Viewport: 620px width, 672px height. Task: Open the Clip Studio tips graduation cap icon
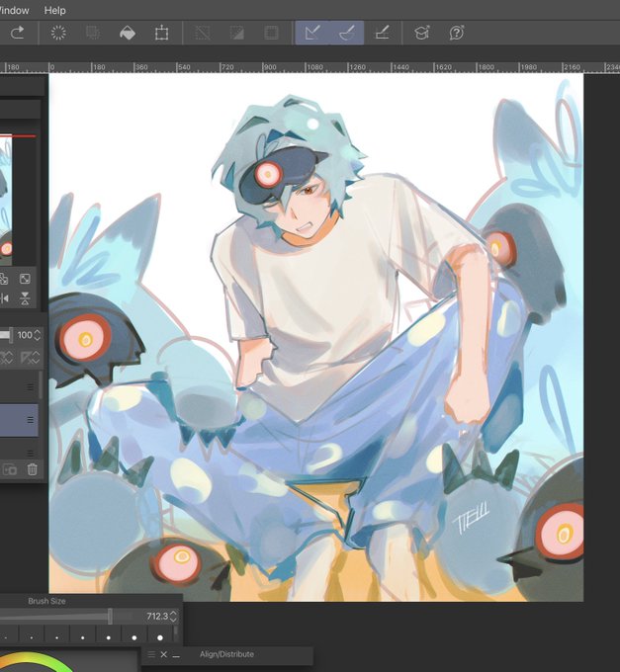(x=422, y=33)
